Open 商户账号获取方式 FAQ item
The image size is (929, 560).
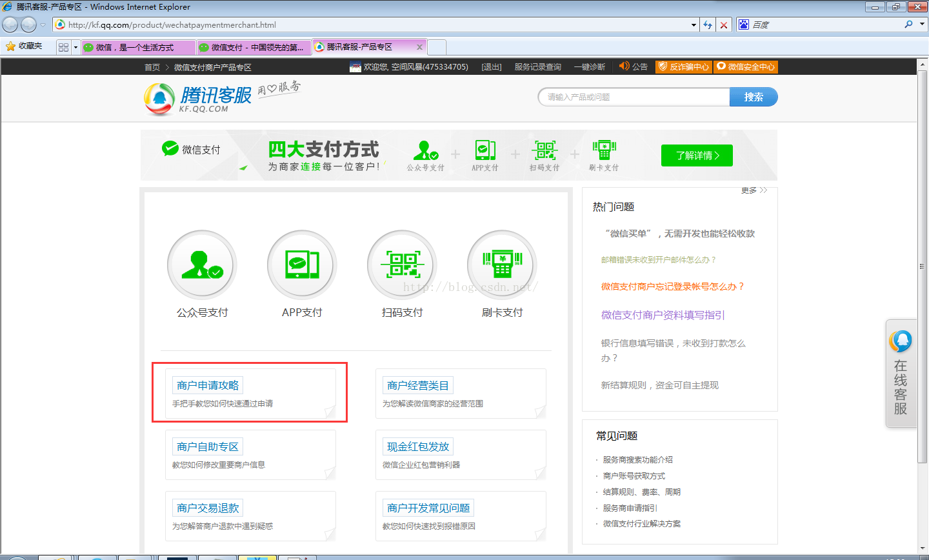click(634, 475)
